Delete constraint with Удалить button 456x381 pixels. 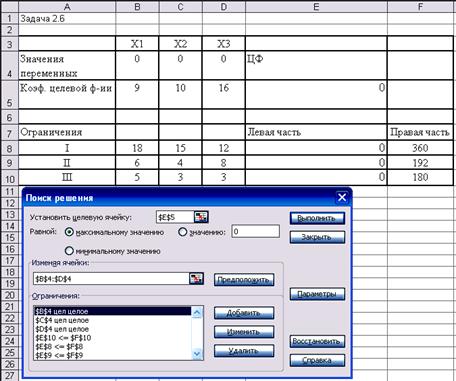[x=244, y=351]
